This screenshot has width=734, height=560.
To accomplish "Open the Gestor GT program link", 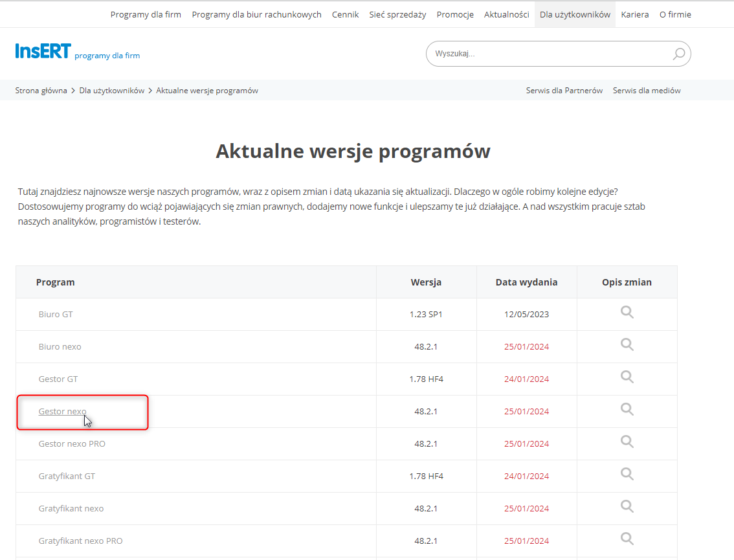I will pos(58,379).
